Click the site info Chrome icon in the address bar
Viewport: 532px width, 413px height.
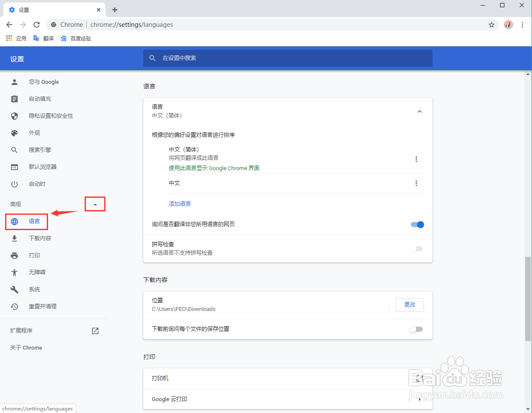pyautogui.click(x=54, y=25)
